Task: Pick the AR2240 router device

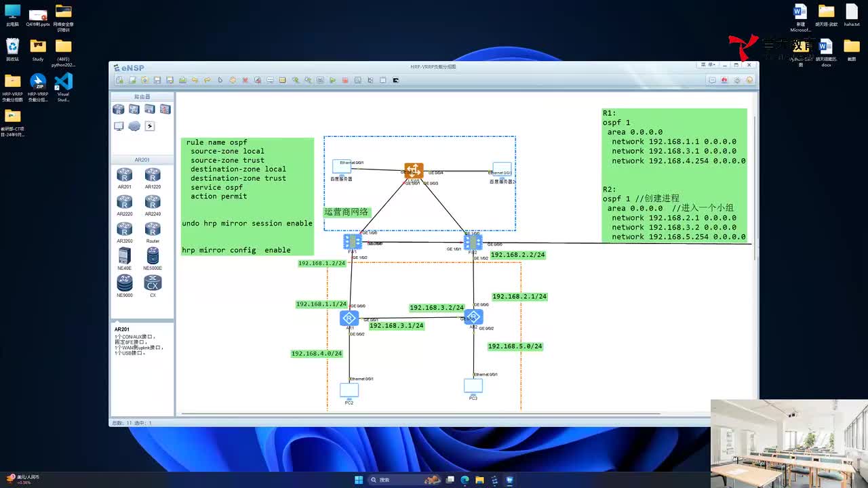Action: pyautogui.click(x=153, y=205)
